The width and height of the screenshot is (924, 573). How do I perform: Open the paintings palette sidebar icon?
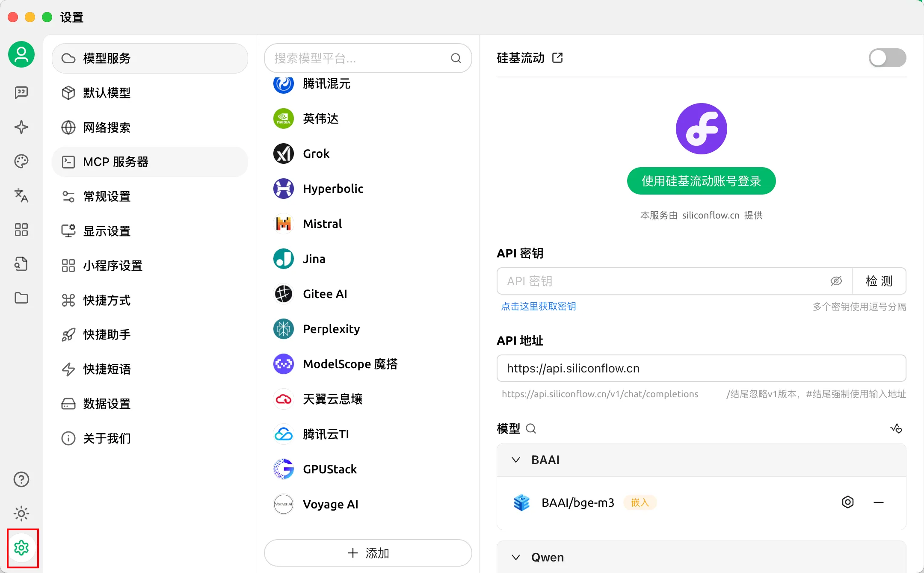[21, 161]
